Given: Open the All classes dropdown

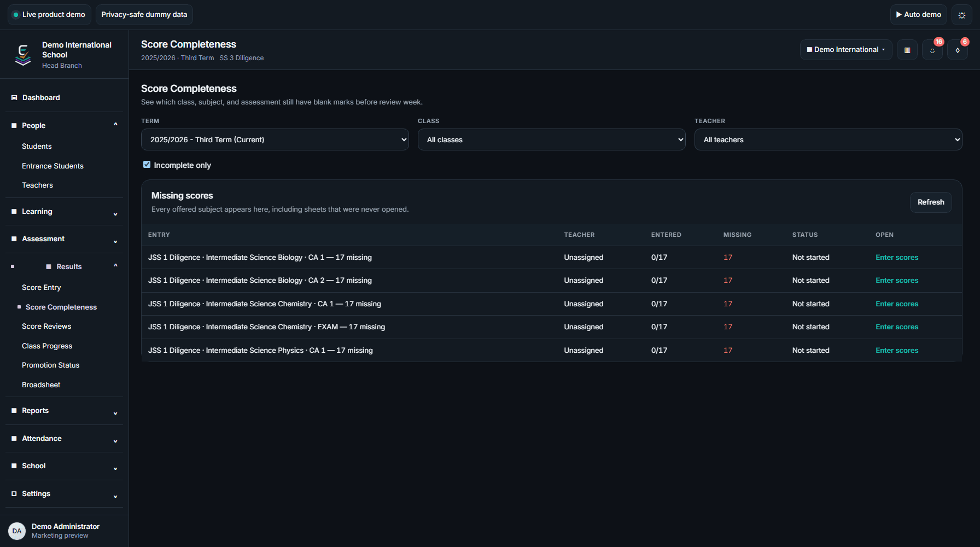Looking at the screenshot, I should pos(551,139).
